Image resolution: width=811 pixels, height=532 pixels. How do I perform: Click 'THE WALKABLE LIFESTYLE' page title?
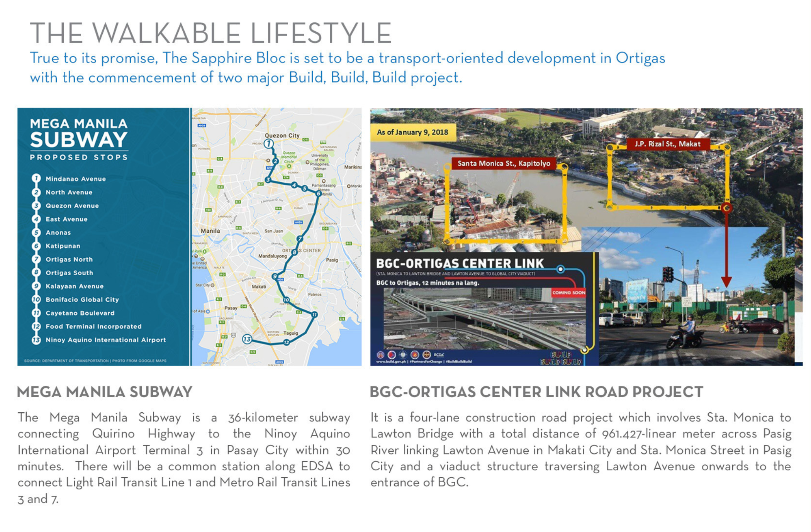[211, 33]
